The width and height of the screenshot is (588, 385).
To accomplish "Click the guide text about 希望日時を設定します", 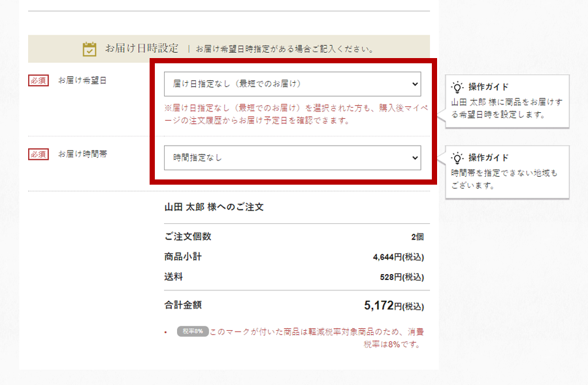I will coord(507,108).
